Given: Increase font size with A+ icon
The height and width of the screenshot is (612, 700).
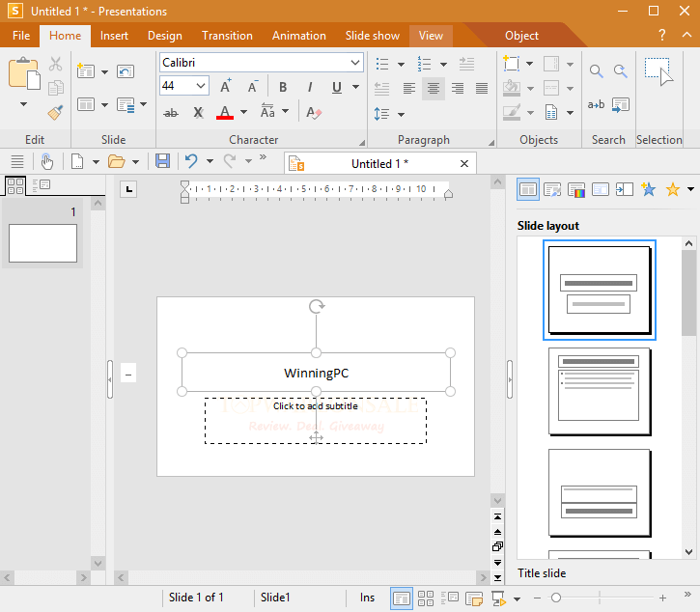Looking at the screenshot, I should pos(226,87).
